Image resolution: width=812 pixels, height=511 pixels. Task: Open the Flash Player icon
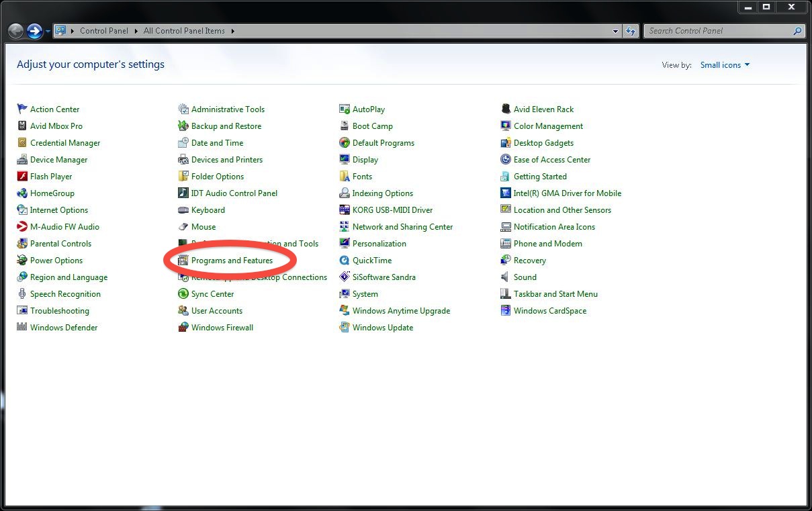[x=22, y=177]
